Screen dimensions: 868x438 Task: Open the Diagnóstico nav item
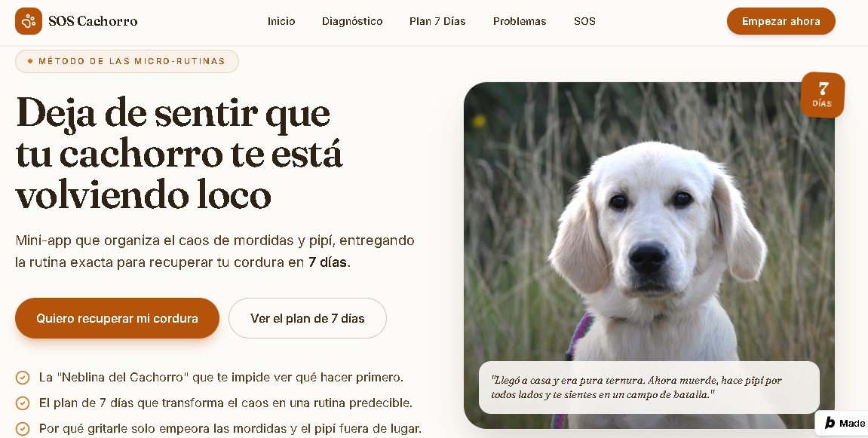point(352,21)
